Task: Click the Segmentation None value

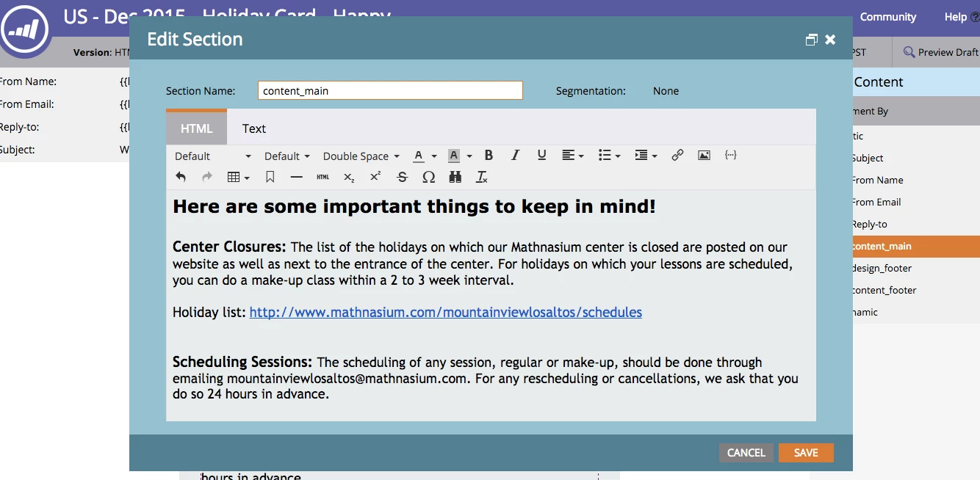Action: click(x=666, y=91)
